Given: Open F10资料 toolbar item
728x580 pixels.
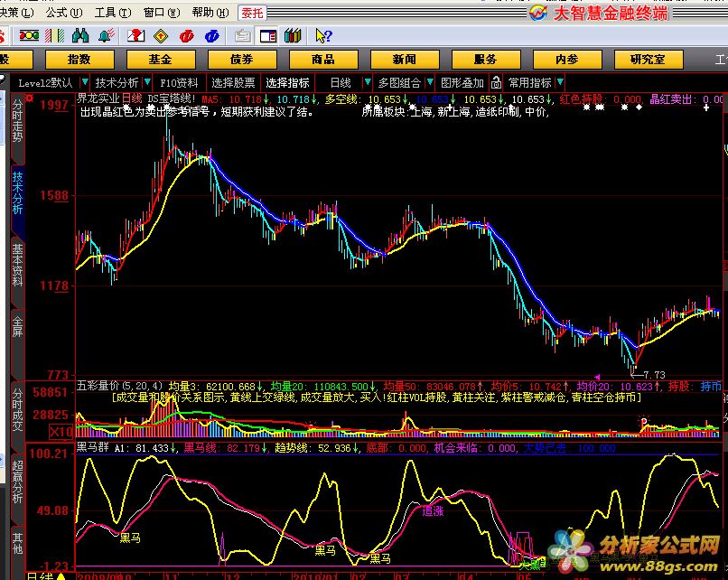Looking at the screenshot, I should pos(179,82).
